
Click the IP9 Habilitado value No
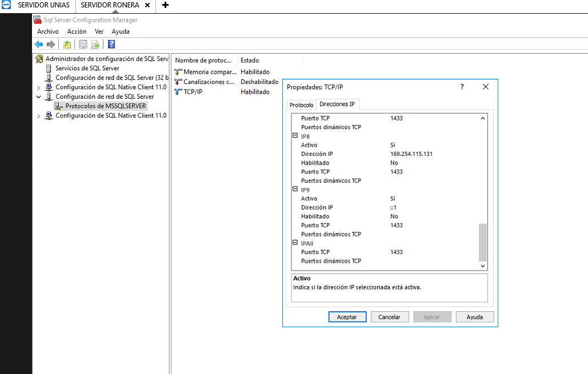tap(394, 216)
